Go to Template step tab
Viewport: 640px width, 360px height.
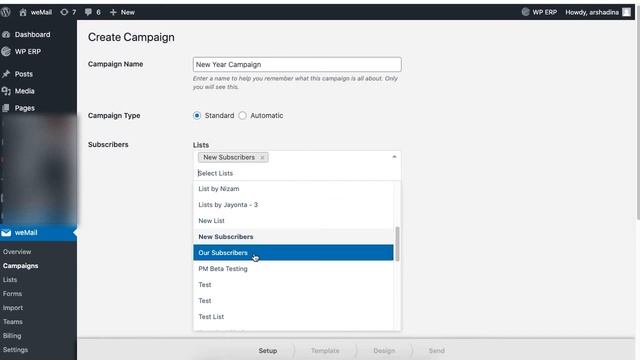click(x=325, y=351)
